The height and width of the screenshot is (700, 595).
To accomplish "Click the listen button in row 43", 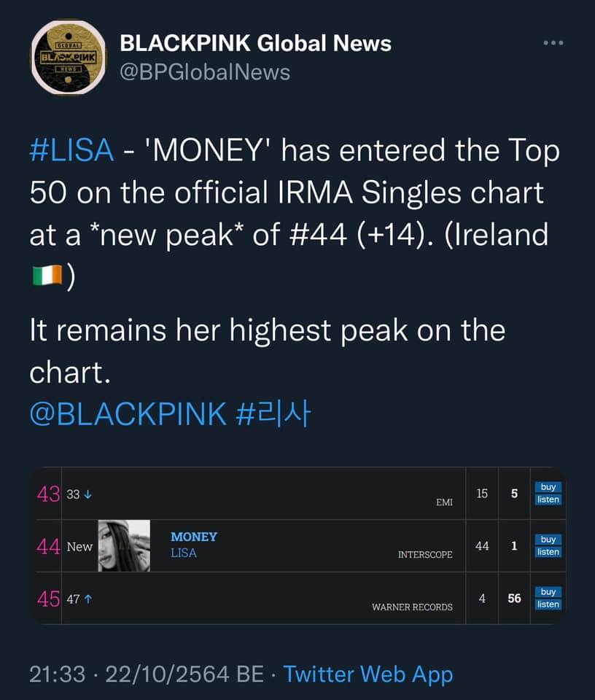I will point(548,499).
